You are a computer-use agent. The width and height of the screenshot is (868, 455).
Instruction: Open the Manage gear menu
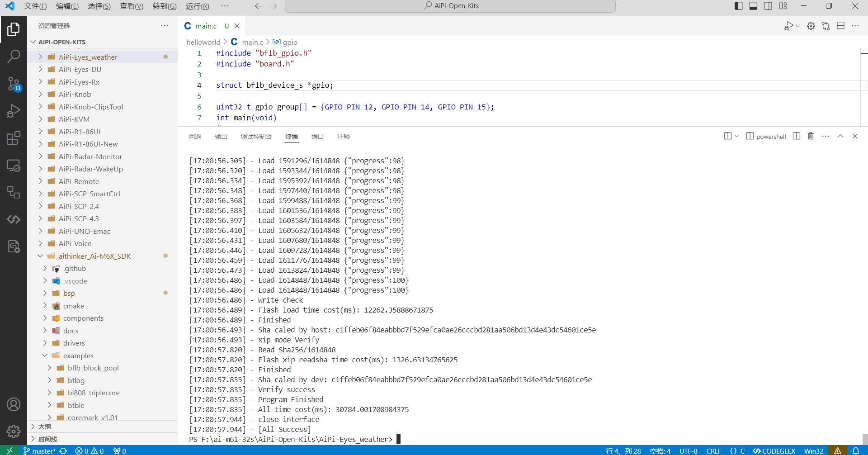[x=14, y=431]
